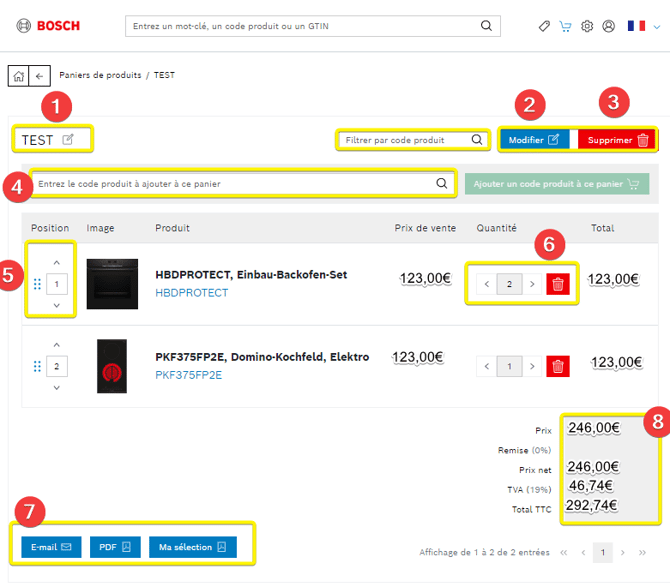The image size is (670, 587).
Task: Open the shopping cart icon in header
Action: [x=565, y=26]
